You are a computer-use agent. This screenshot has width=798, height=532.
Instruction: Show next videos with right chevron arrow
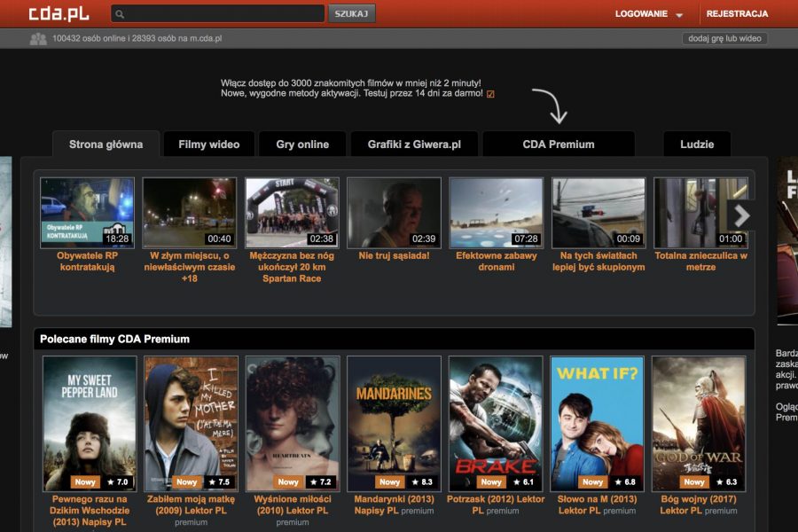coord(741,215)
